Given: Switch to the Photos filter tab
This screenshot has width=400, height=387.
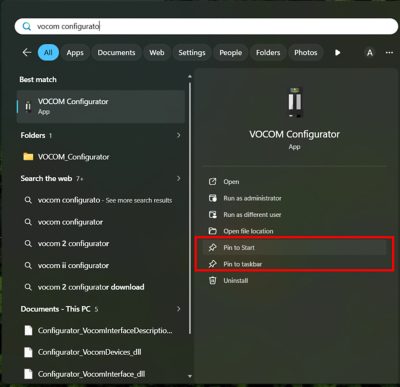Looking at the screenshot, I should pyautogui.click(x=306, y=53).
